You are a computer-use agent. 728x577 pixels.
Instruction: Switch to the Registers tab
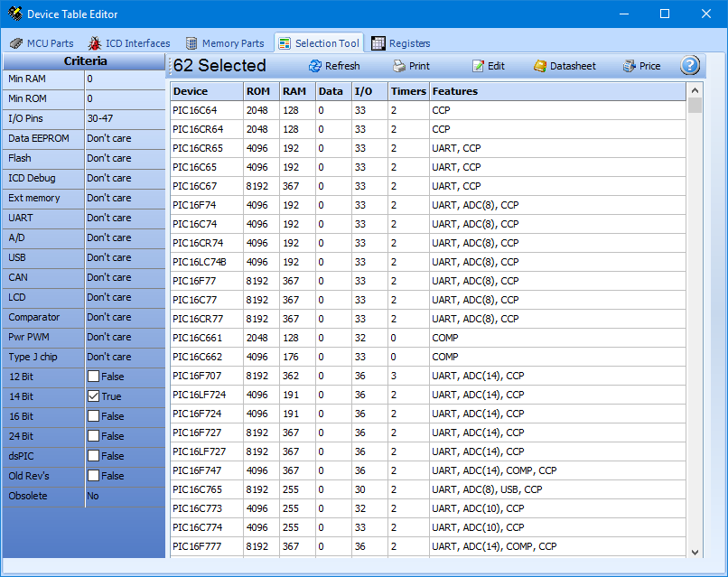(401, 43)
